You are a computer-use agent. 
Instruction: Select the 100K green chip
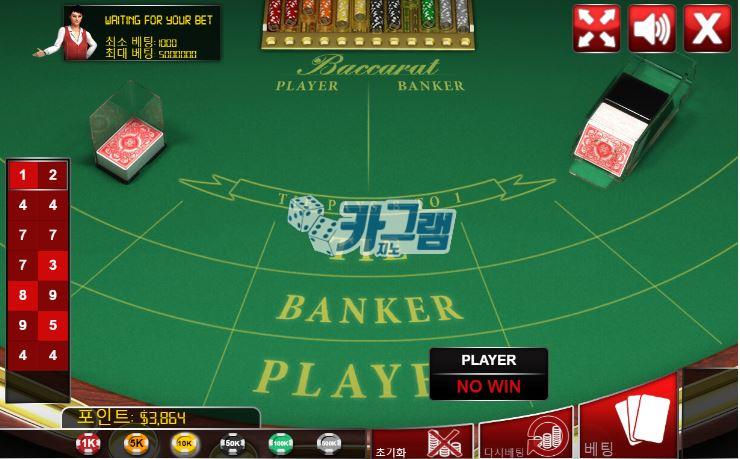[281, 443]
